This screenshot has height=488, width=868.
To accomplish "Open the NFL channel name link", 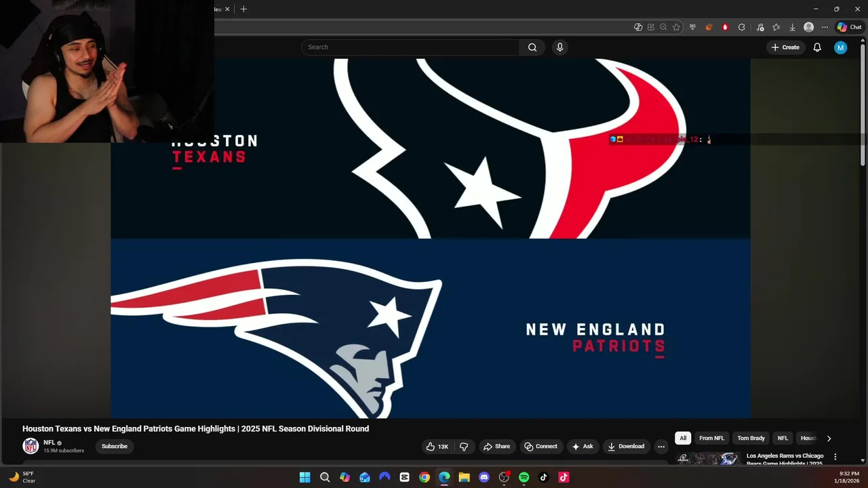I will 50,443.
